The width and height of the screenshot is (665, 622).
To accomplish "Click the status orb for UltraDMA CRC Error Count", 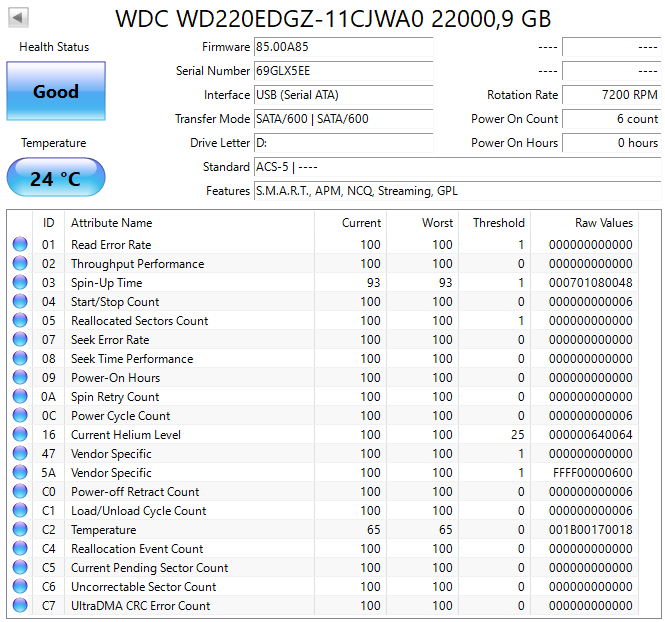I will point(20,605).
